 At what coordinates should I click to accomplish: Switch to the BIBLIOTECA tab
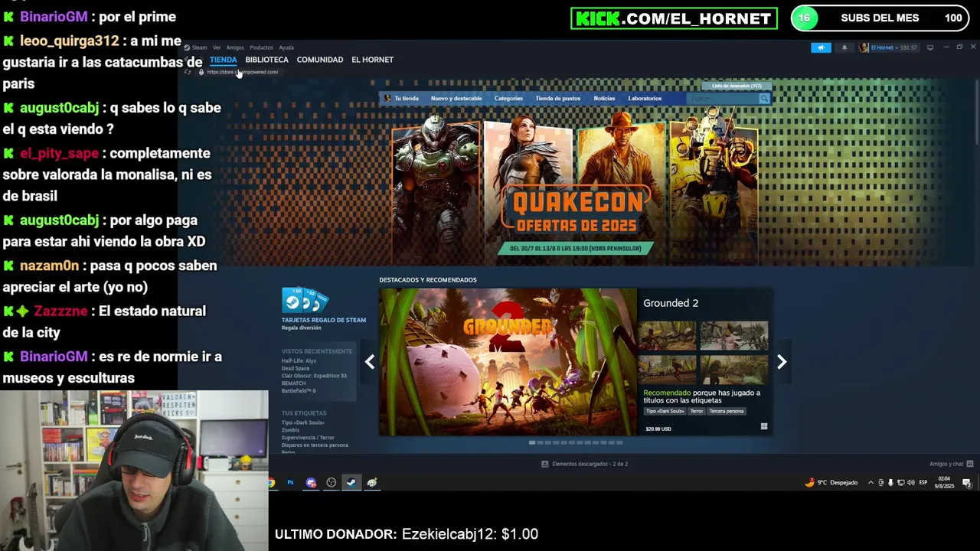pyautogui.click(x=266, y=60)
